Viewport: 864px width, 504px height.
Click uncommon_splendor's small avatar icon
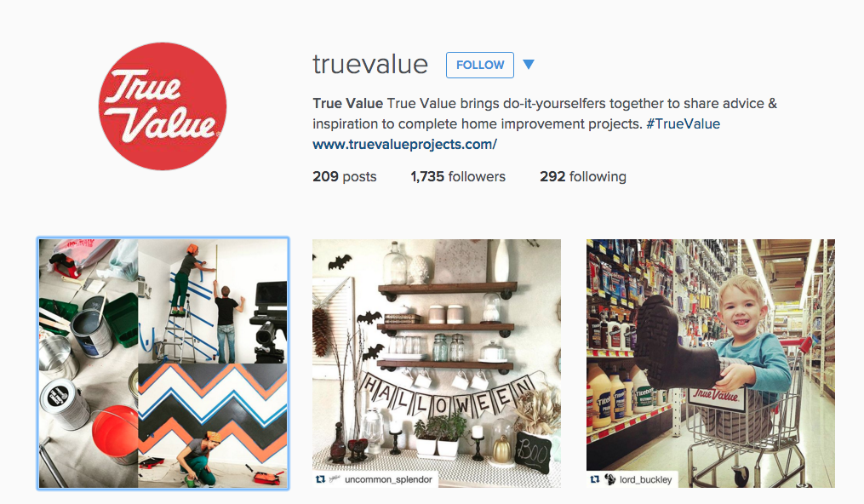(x=335, y=480)
